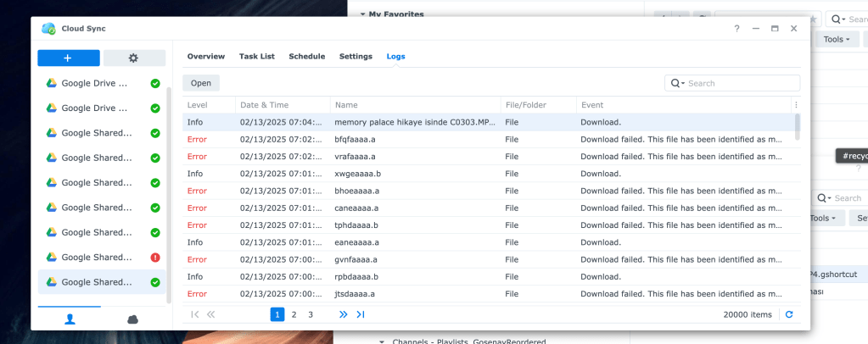Go to logs page 1
868x344 pixels.
(x=277, y=314)
